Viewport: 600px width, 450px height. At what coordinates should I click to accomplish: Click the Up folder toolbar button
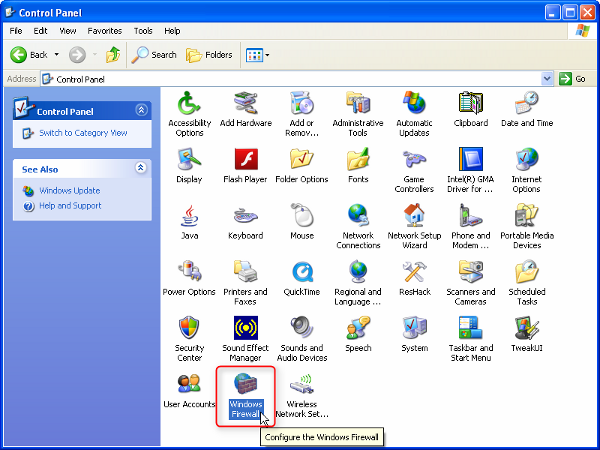click(113, 55)
